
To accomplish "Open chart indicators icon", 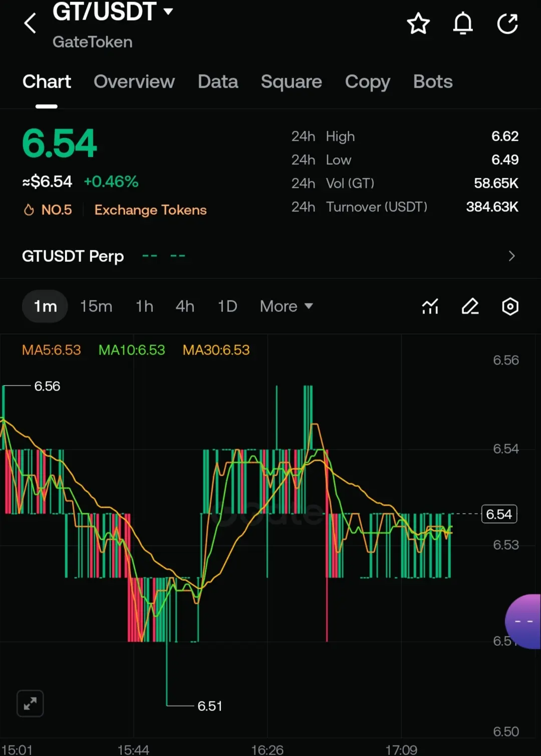I will [x=430, y=306].
